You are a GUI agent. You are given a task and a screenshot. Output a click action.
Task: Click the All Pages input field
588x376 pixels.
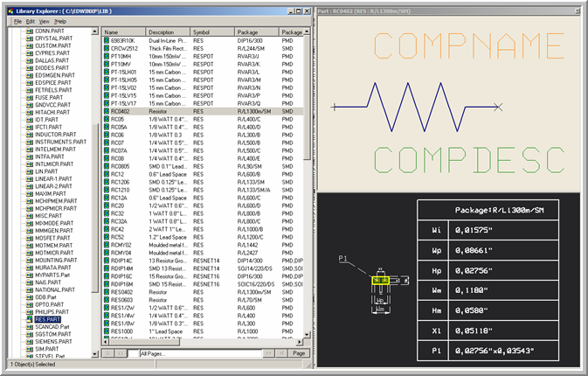pos(200,353)
